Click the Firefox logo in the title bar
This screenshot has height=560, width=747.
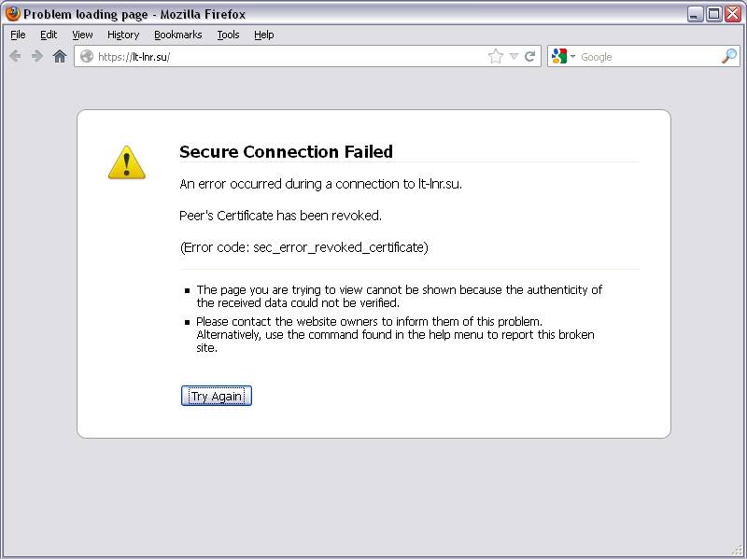click(x=12, y=14)
